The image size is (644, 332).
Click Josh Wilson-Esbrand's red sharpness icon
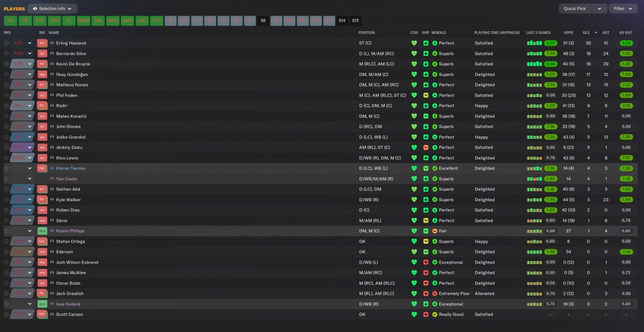[426, 263]
